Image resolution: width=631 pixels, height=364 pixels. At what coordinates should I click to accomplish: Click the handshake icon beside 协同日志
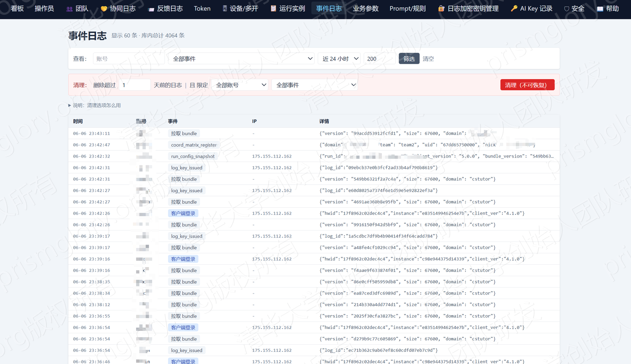coord(104,9)
